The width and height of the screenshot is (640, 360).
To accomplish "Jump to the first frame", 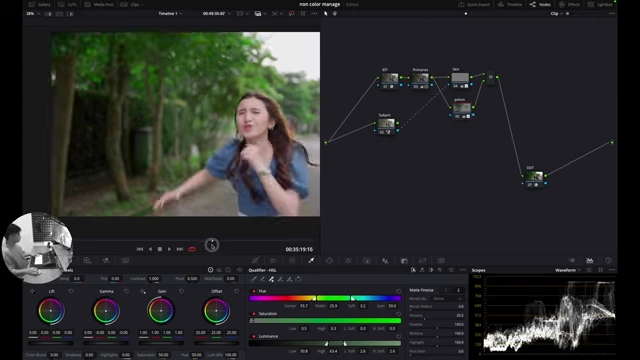I will point(140,249).
